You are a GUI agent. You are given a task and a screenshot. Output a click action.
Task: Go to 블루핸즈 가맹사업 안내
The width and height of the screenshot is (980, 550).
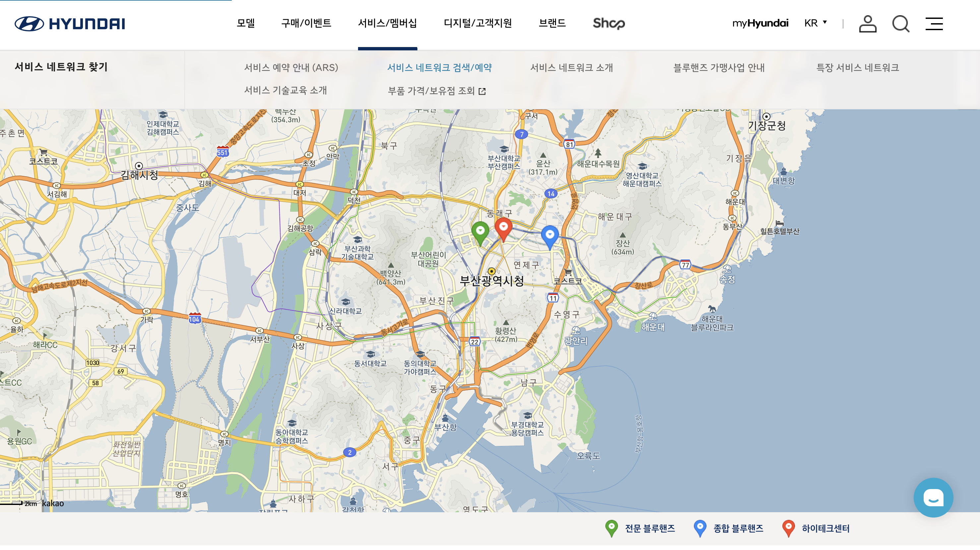[x=719, y=68]
